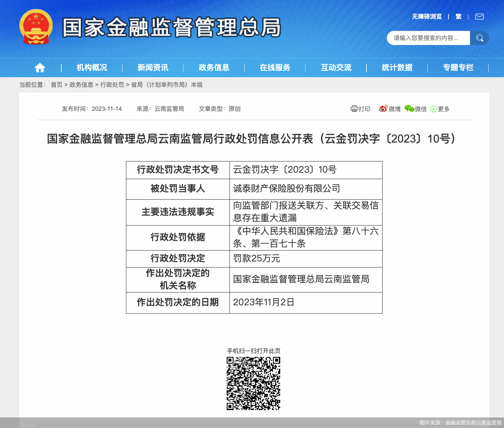The width and height of the screenshot is (504, 428).
Task: Open the 统计数据 menu
Action: click(x=397, y=68)
